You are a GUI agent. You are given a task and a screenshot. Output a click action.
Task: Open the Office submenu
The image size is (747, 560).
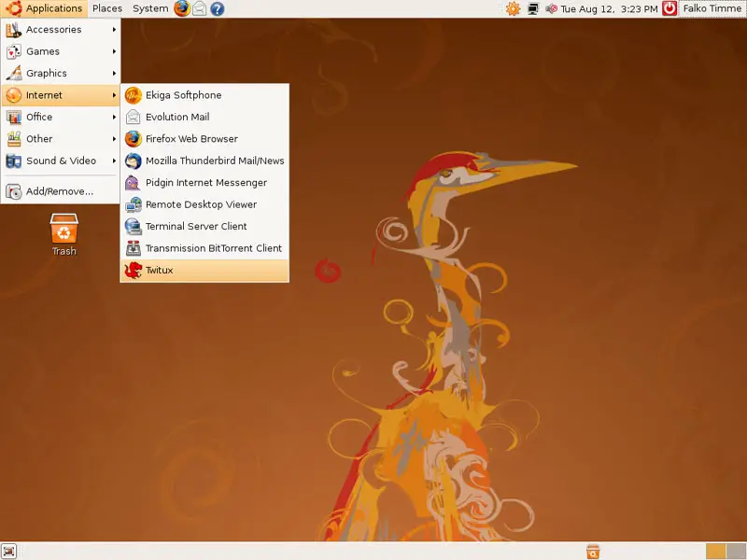61,118
